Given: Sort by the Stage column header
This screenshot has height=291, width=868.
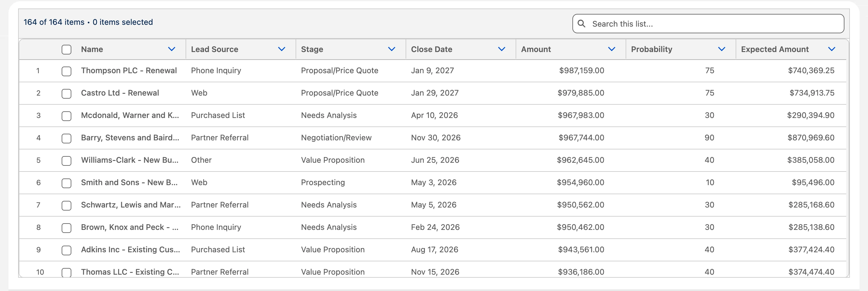Looking at the screenshot, I should [x=312, y=49].
